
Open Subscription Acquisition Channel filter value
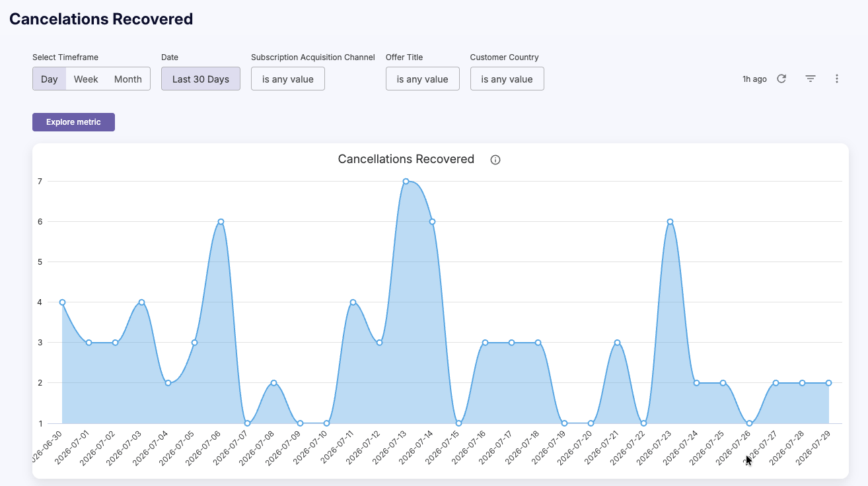(x=288, y=79)
